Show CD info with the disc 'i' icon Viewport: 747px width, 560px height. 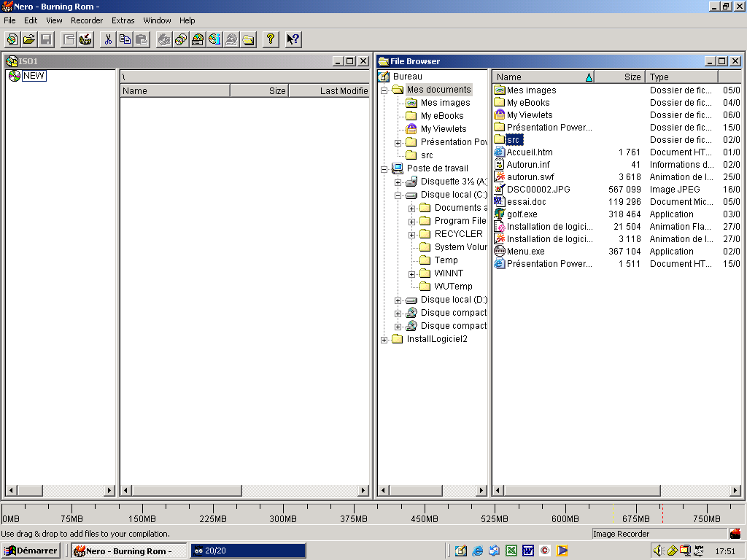[x=214, y=39]
